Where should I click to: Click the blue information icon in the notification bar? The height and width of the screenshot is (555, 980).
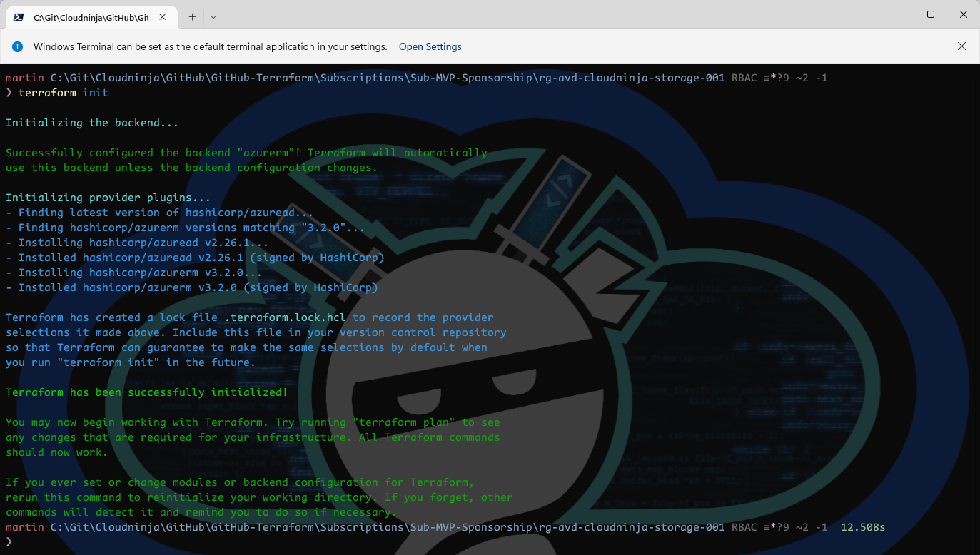point(18,46)
